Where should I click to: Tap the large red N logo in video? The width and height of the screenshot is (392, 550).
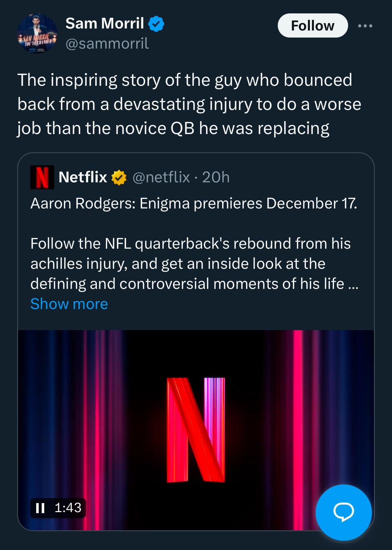tap(196, 430)
